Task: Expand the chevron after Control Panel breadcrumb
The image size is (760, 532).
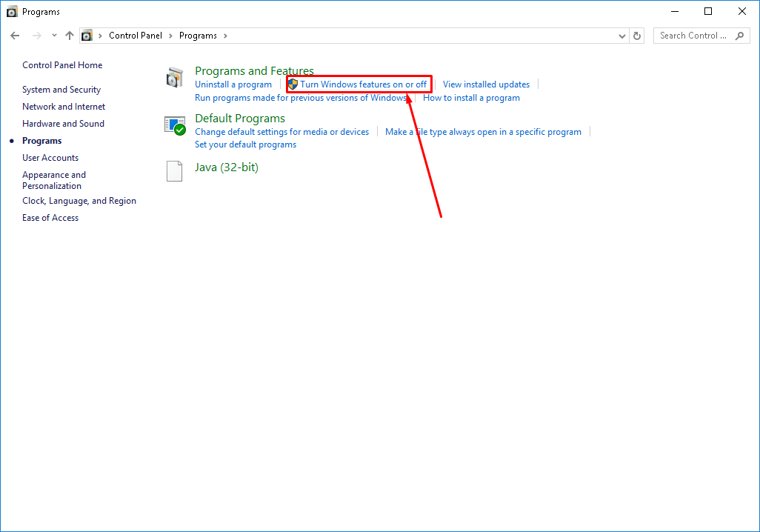Action: click(x=170, y=36)
